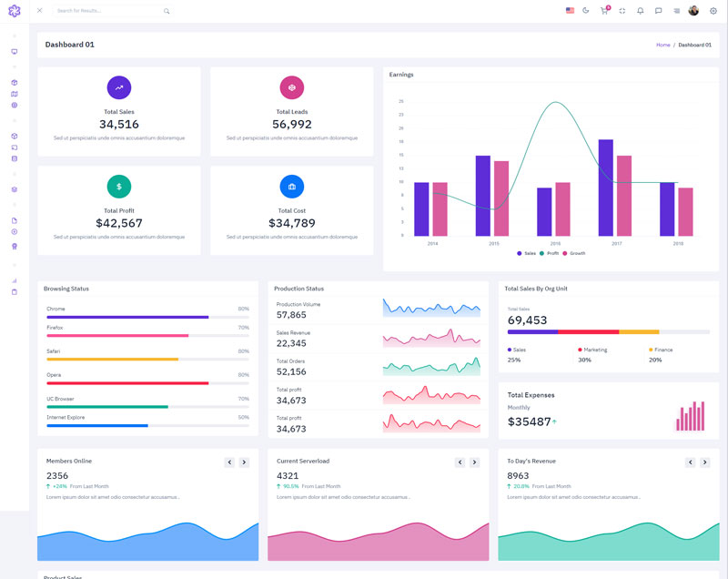Screen dimensions: 728x579
Task: Click next arrow on Members Online card
Action: 244,462
